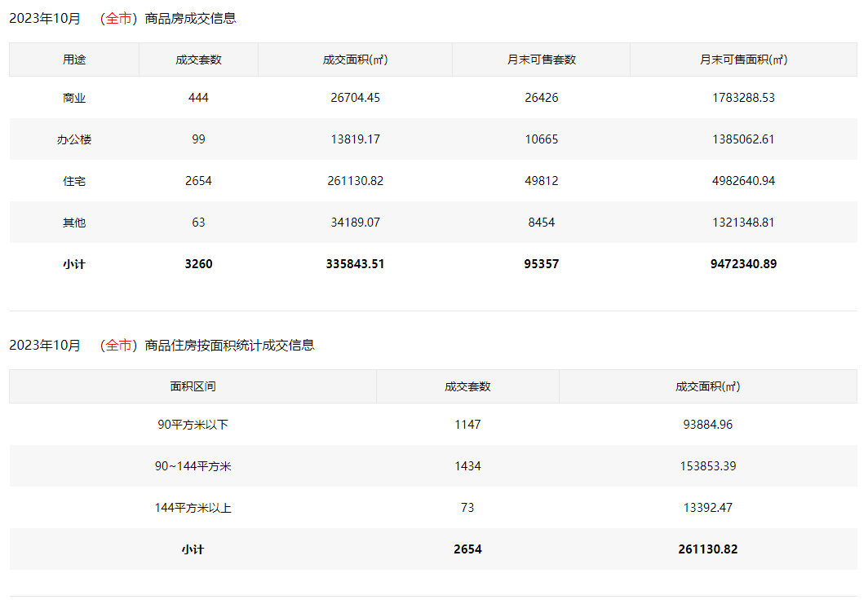The width and height of the screenshot is (868, 604).
Task: Click 住宅 月末可售套数 value 49812
Action: pos(542,181)
